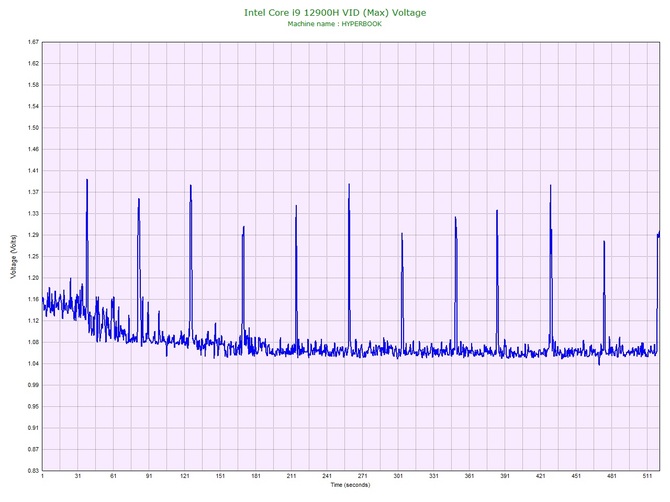This screenshot has width=670, height=502.
Task: Click the 0.95 voltage axis value
Action: (33, 406)
